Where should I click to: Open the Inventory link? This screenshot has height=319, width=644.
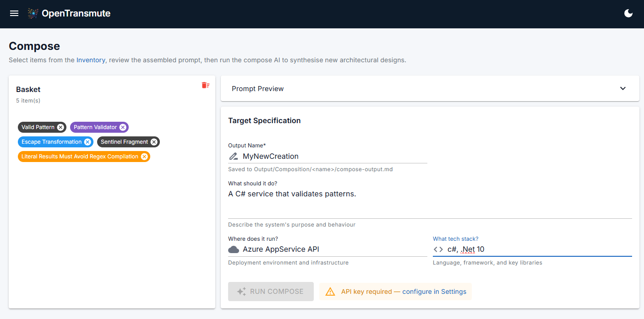click(x=91, y=60)
